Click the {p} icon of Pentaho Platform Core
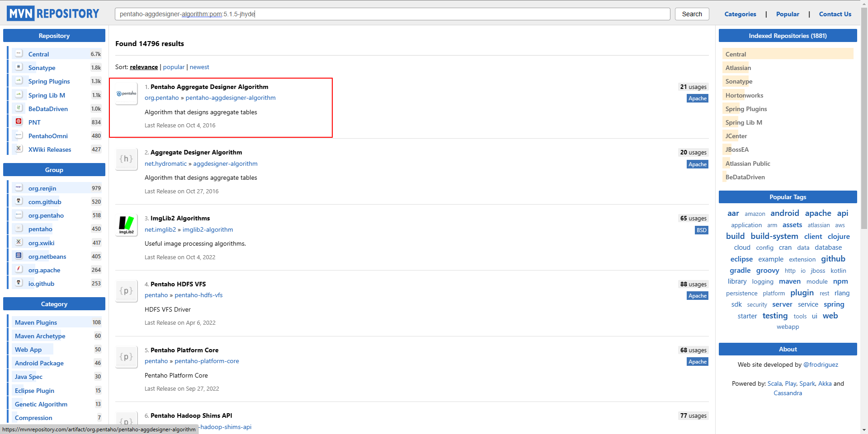Screen dimensions: 868x434 click(x=127, y=357)
